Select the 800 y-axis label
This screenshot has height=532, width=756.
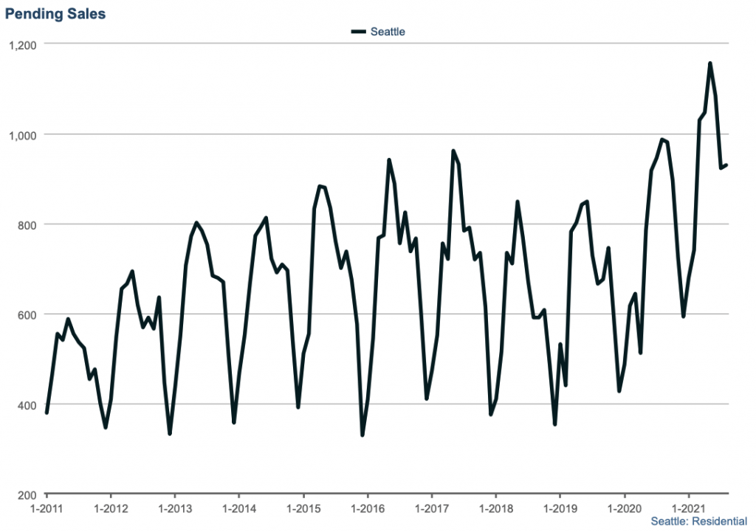coord(27,224)
